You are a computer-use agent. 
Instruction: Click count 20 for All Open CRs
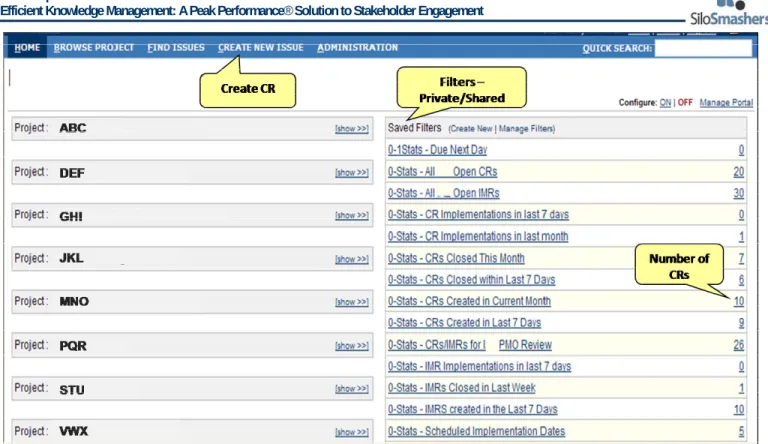click(739, 172)
